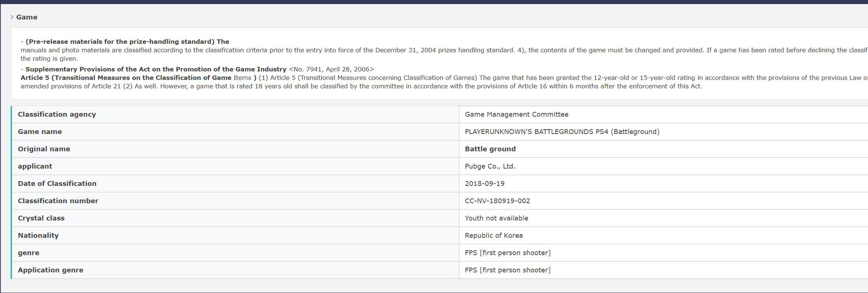Image resolution: width=868 pixels, height=293 pixels.
Task: Click the Pubge Co., Ltd. applicant value
Action: click(490, 166)
